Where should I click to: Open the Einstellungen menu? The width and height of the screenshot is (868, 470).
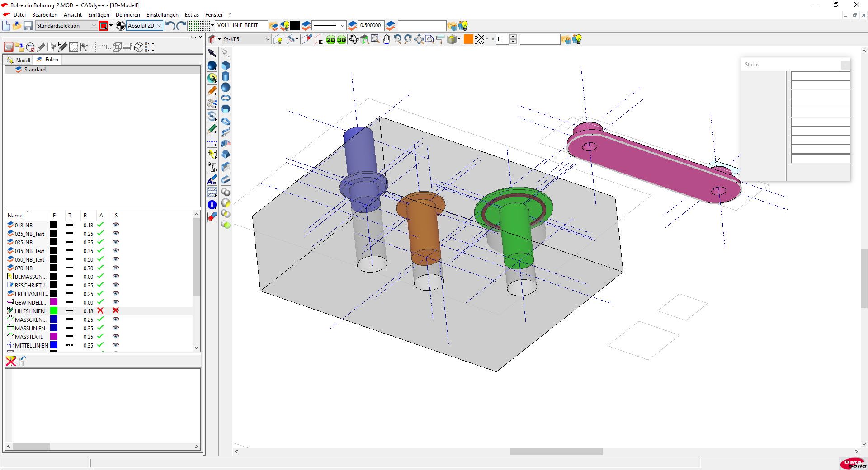(162, 15)
